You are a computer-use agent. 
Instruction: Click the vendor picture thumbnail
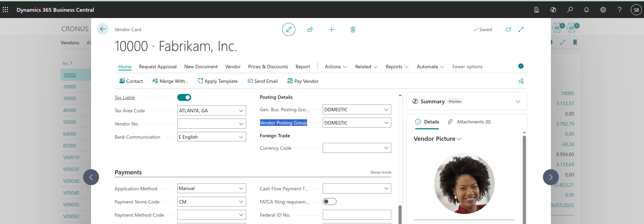[464, 183]
